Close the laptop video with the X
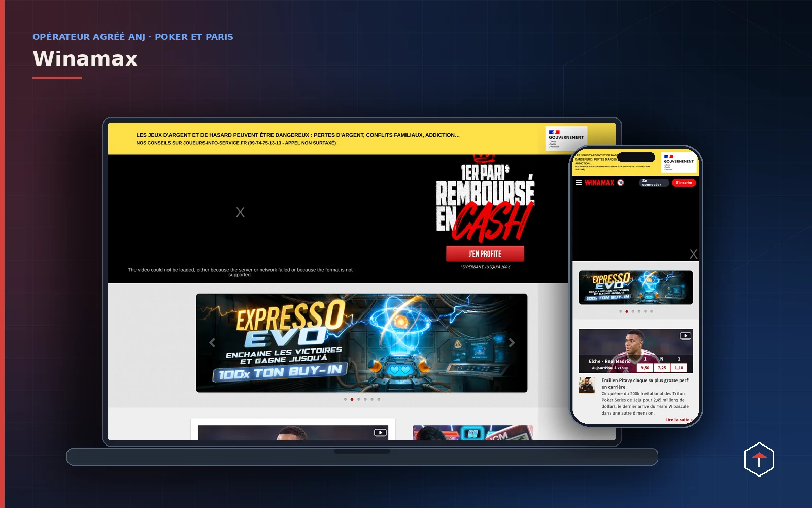 click(x=240, y=212)
